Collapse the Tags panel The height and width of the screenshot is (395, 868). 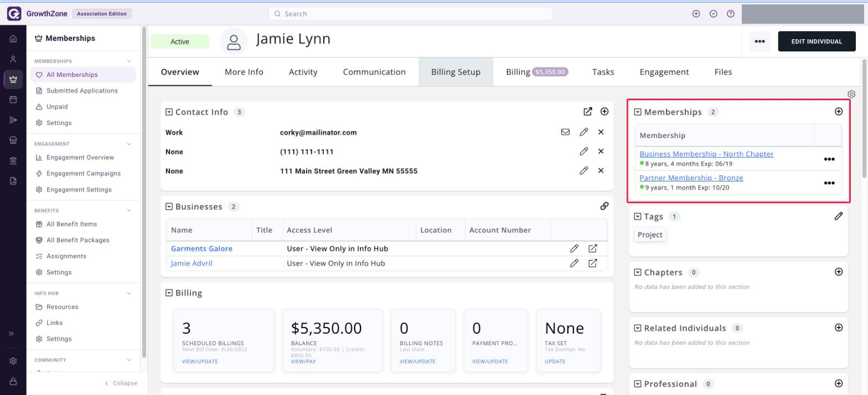[x=638, y=216]
